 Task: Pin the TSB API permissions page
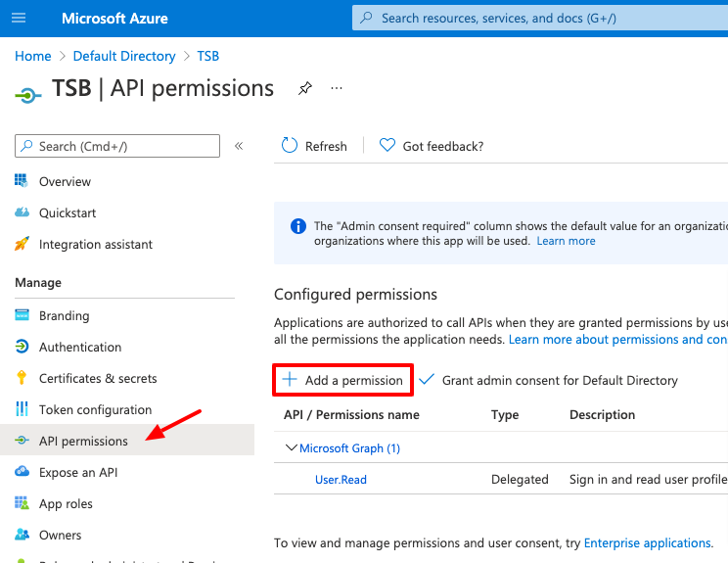point(305,88)
